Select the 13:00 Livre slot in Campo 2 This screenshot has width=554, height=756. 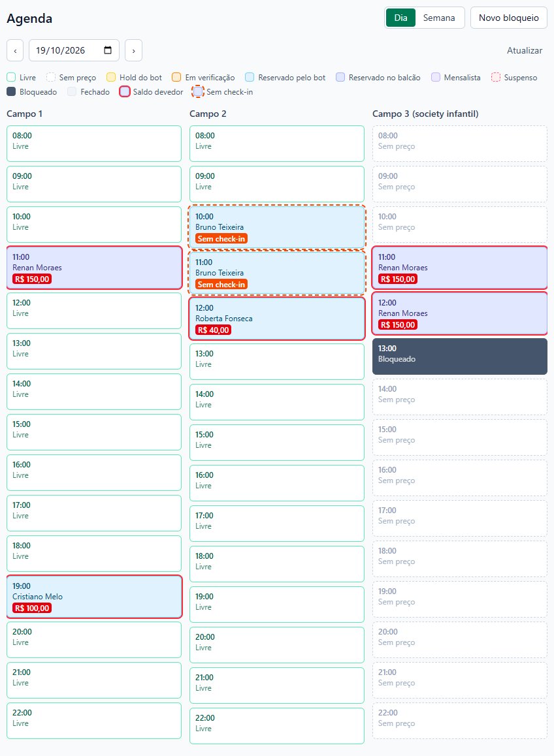277,362
